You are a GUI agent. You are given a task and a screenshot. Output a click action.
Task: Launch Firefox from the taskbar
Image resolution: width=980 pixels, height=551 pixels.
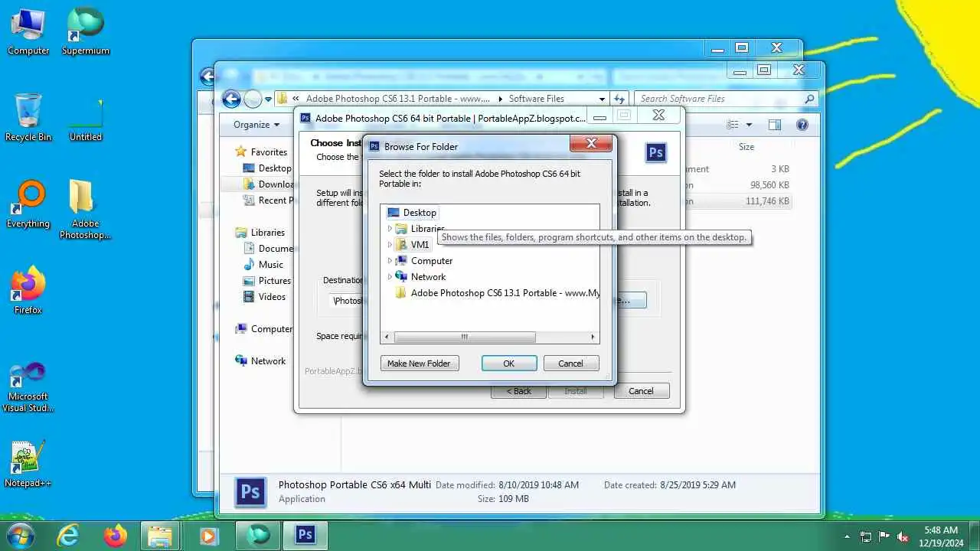(x=116, y=536)
